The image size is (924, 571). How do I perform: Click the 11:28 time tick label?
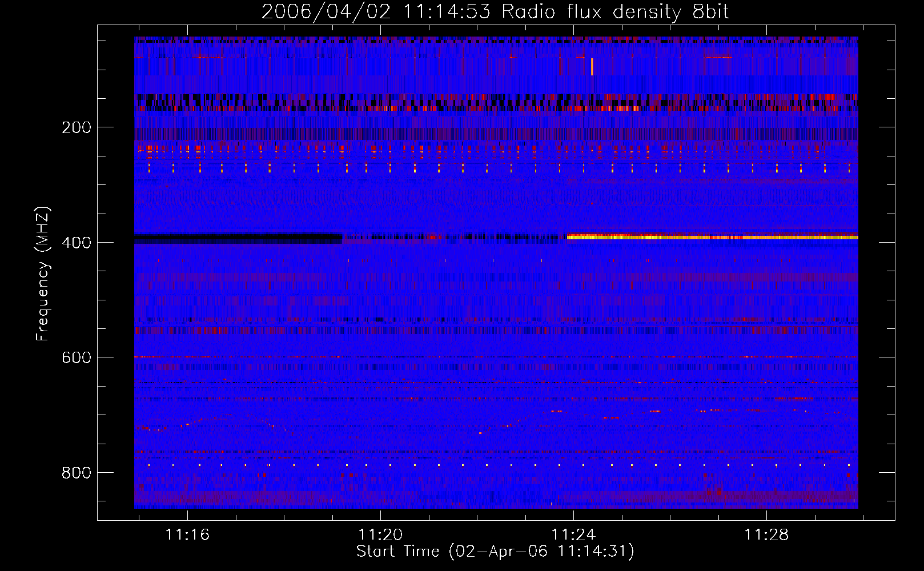[x=766, y=535]
